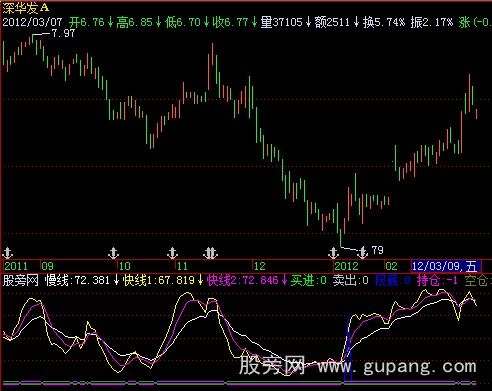Click the slow line value 慢线:72.381
This screenshot has height=391, width=492.
click(x=77, y=280)
